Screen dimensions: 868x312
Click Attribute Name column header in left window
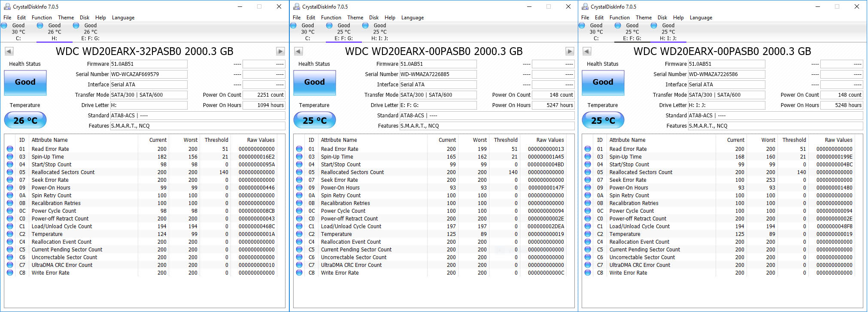click(x=50, y=140)
